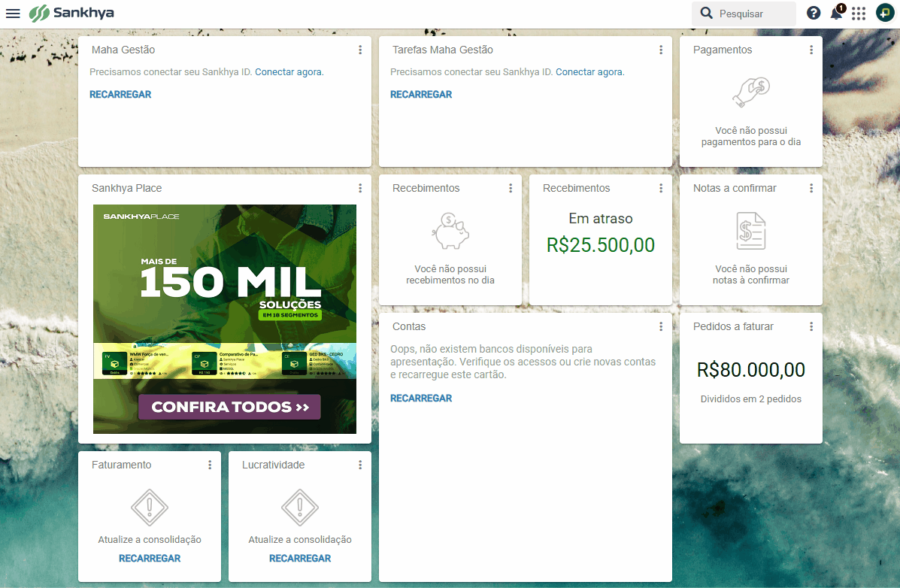Click the CONFIRA TODOS banner button
This screenshot has width=900, height=588.
click(229, 407)
